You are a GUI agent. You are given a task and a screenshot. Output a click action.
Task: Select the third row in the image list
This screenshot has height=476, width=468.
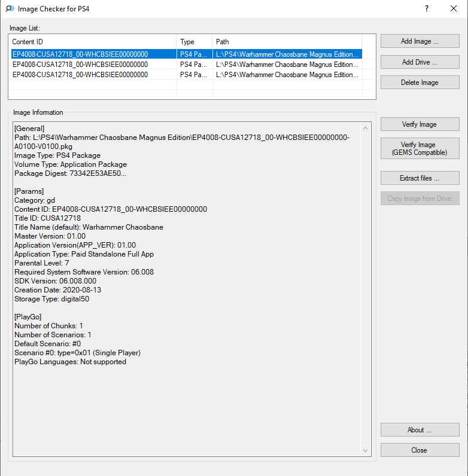(187, 75)
